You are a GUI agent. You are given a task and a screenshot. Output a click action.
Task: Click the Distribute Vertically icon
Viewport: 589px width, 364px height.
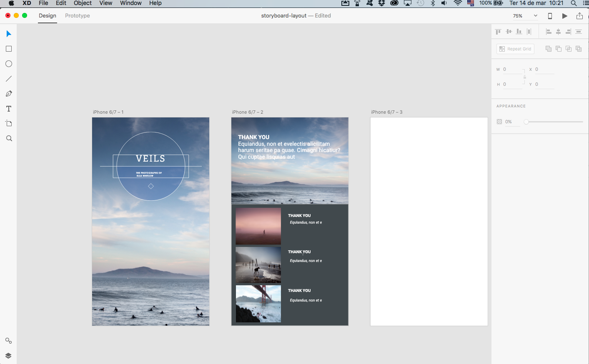tap(579, 32)
